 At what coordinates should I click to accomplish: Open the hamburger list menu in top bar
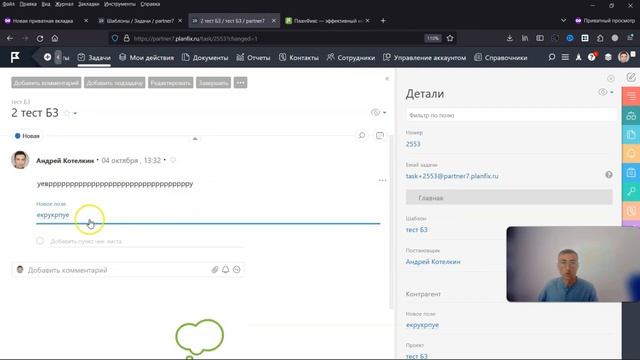[x=565, y=57]
